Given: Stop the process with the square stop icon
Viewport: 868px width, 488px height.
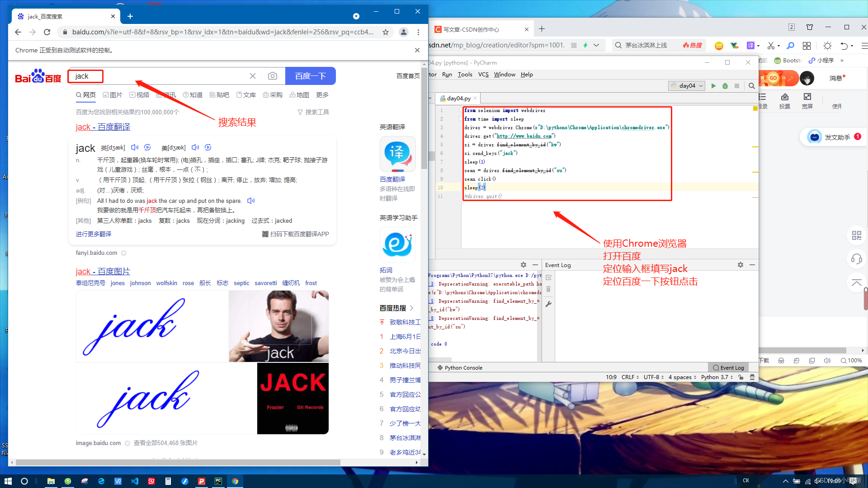Looking at the screenshot, I should (x=737, y=85).
